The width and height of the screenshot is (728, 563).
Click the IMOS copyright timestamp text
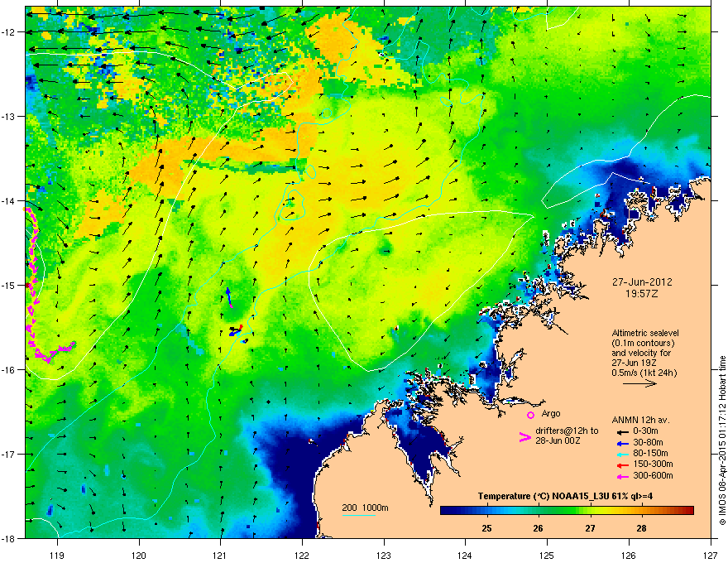tap(722, 440)
